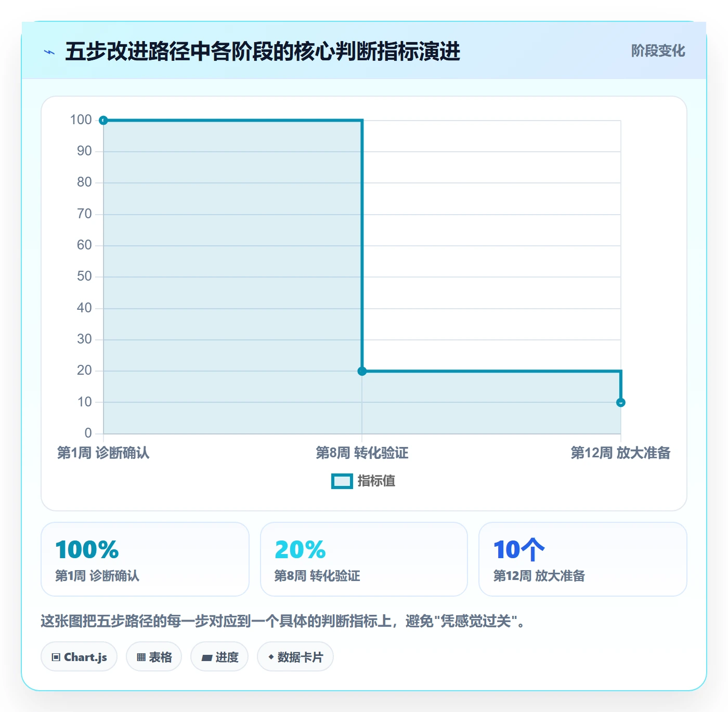Screen dimensions: 728x712
Task: Select the data point at 第8周 20
Action: tap(362, 371)
